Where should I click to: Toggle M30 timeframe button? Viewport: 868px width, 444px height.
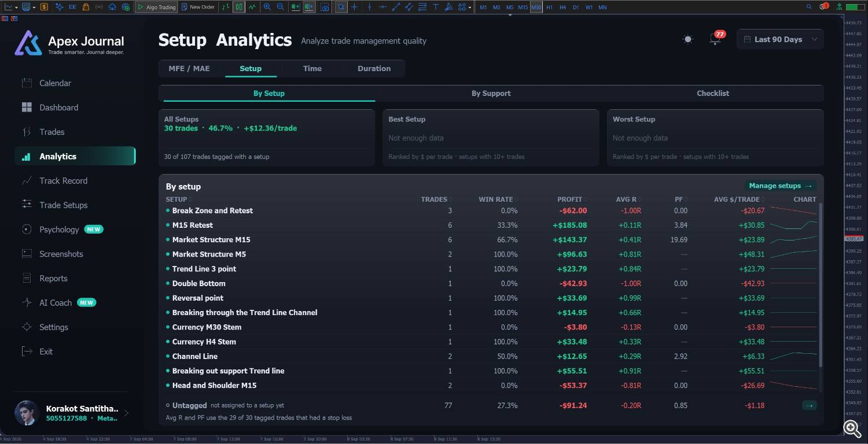click(x=536, y=7)
